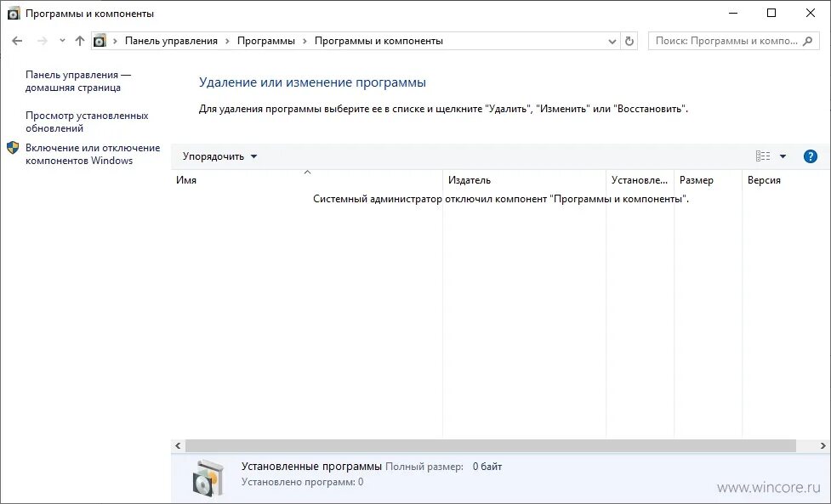The height and width of the screenshot is (504, 831).
Task: Click the search field for Программы и компоненты
Action: click(726, 41)
